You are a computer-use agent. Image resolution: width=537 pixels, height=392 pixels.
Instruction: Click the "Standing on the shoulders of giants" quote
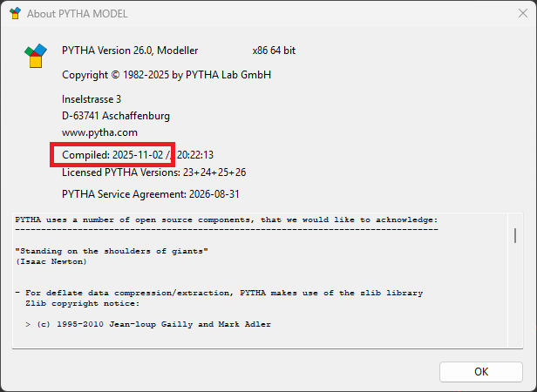click(x=113, y=251)
